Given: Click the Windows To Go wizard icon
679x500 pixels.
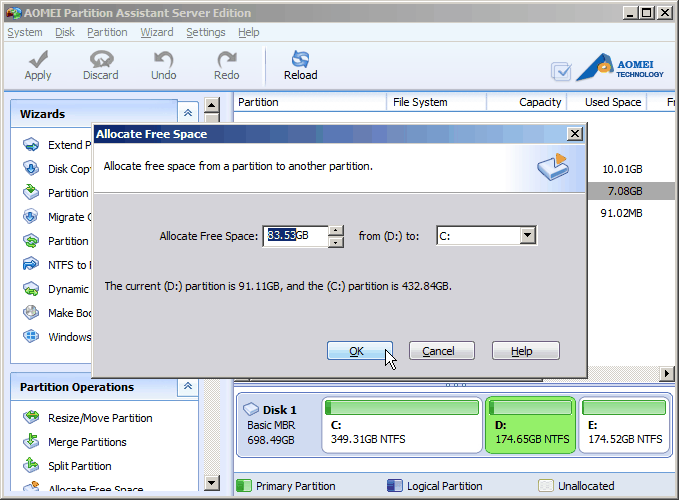Looking at the screenshot, I should pos(31,336).
